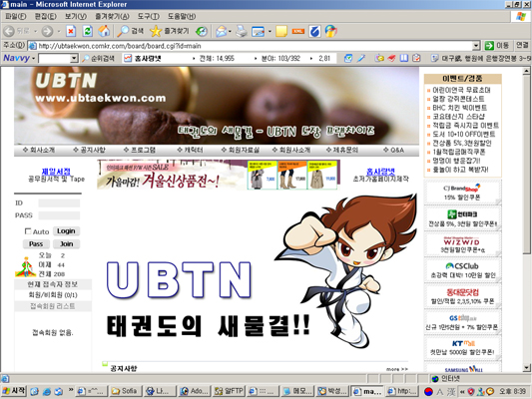Click the page vertical scrollbar down arrow
Viewport: 532px width, 399px height.
pos(526,367)
